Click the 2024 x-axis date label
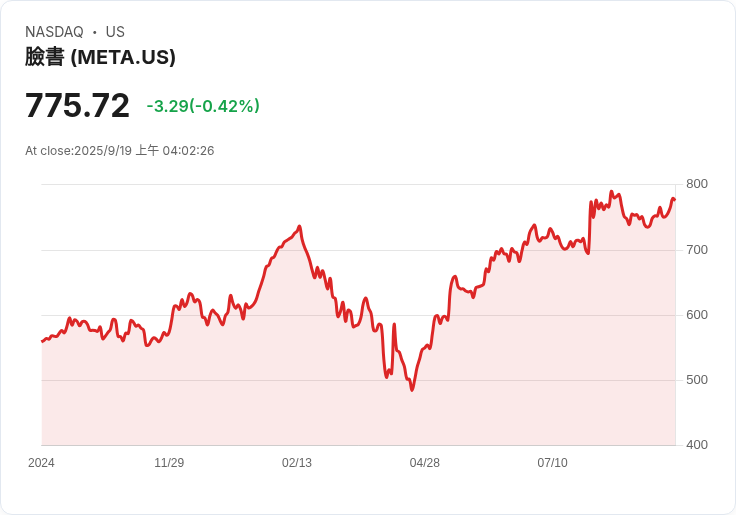This screenshot has width=736, height=515. tap(41, 463)
